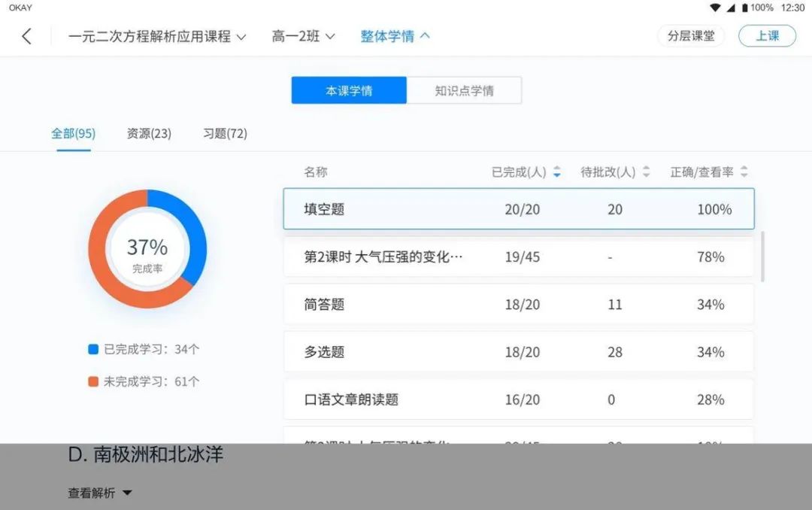Image resolution: width=812 pixels, height=510 pixels.
Task: Tap the battery status icon
Action: [x=744, y=8]
